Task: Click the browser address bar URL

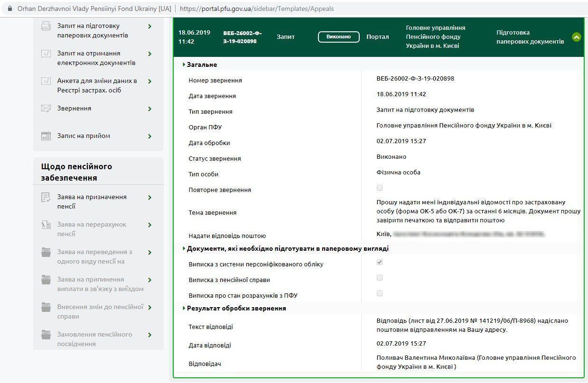Action: click(257, 9)
